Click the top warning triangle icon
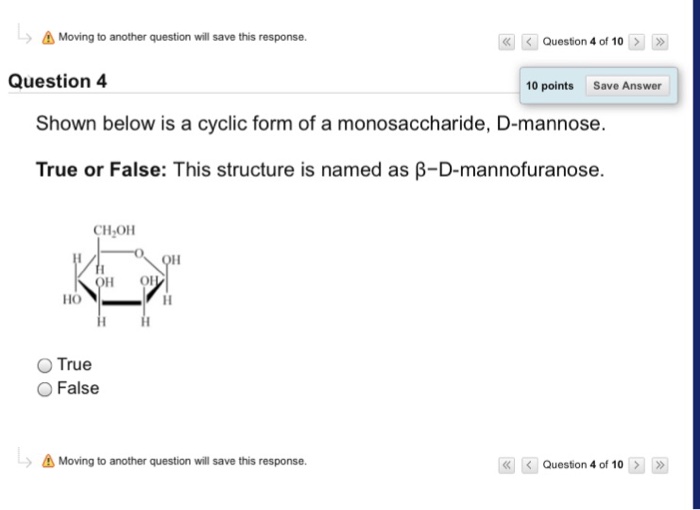Image resolution: width=700 pixels, height=510 pixels. click(x=48, y=38)
